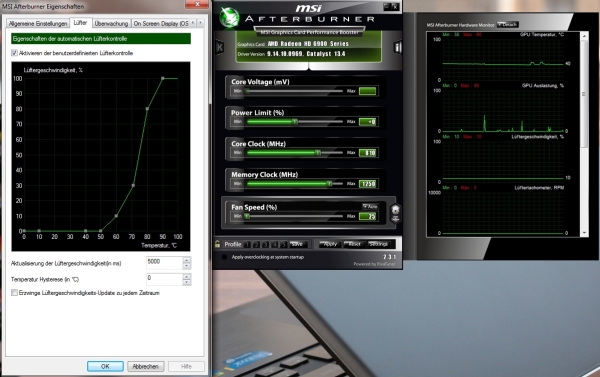Click the OK button
Image resolution: width=600 pixels, height=377 pixels.
tap(105, 366)
